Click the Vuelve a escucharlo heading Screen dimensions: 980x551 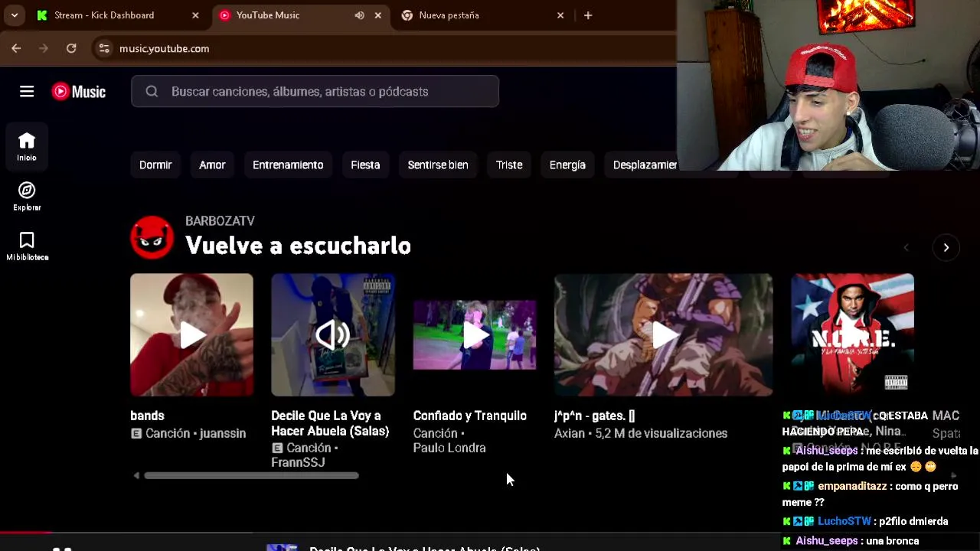(298, 246)
